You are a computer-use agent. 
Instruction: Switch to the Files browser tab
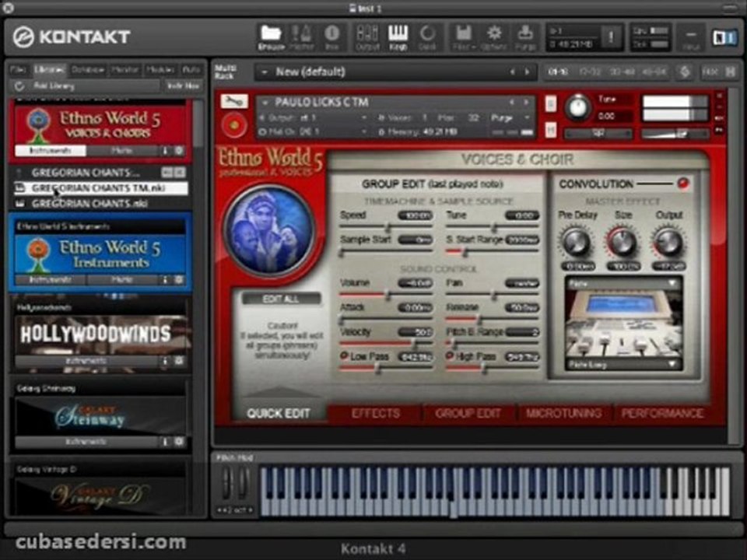(x=18, y=70)
